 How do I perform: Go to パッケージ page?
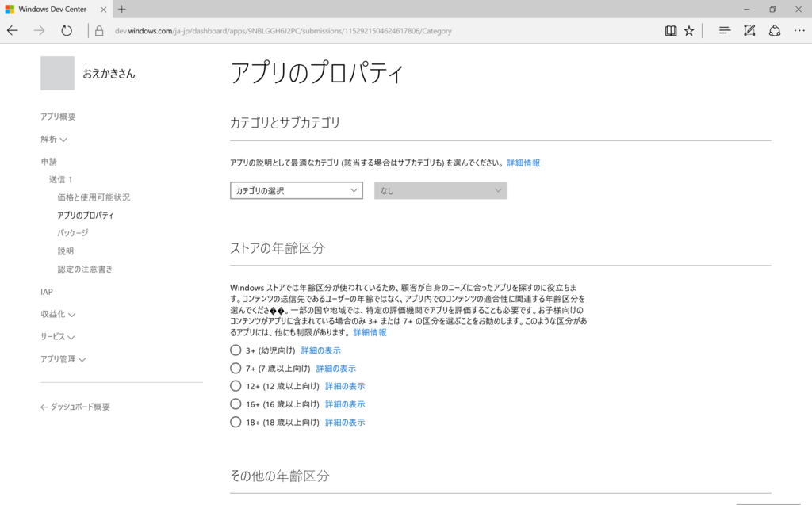click(x=73, y=233)
